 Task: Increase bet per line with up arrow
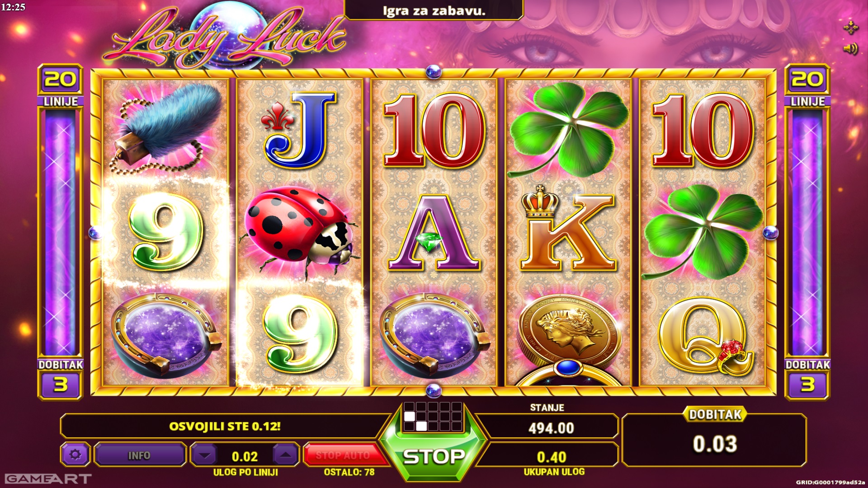coord(285,455)
